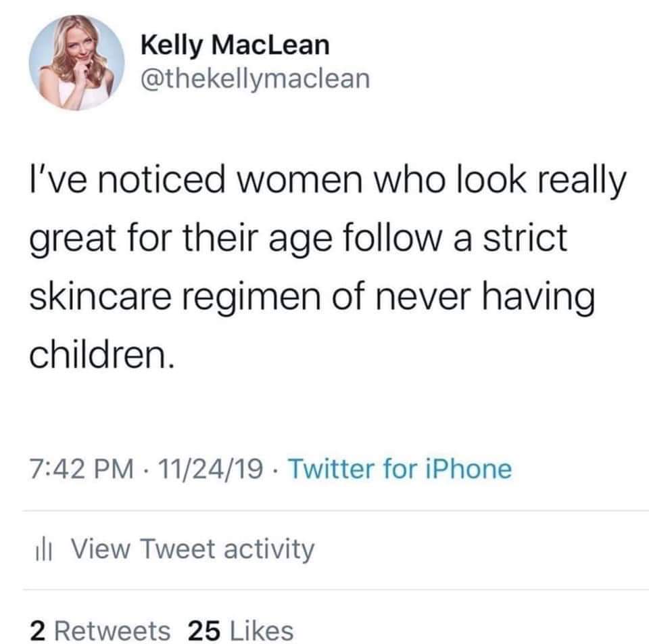Show the 25 Likes list

(241, 630)
